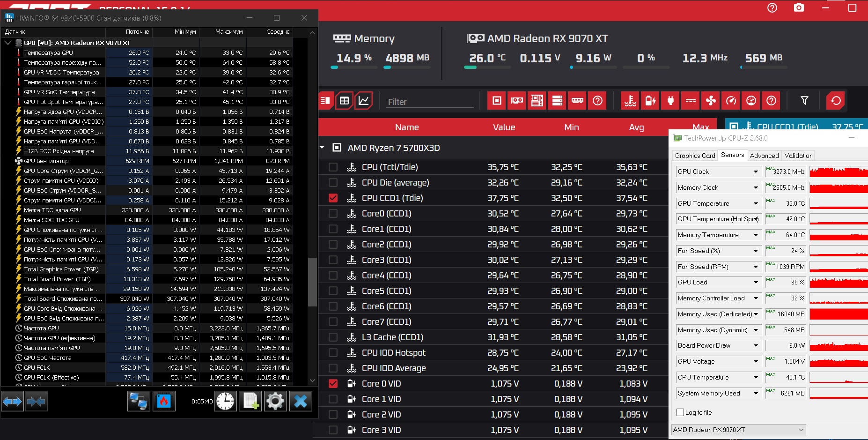Collapse the GPU [#0] AMD Radeon tree in HWiNFO

tap(7, 43)
